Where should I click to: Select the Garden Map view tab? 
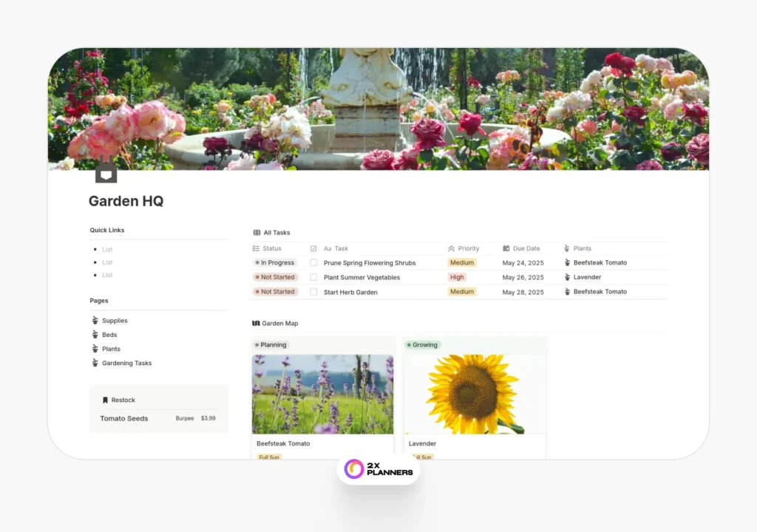(280, 323)
